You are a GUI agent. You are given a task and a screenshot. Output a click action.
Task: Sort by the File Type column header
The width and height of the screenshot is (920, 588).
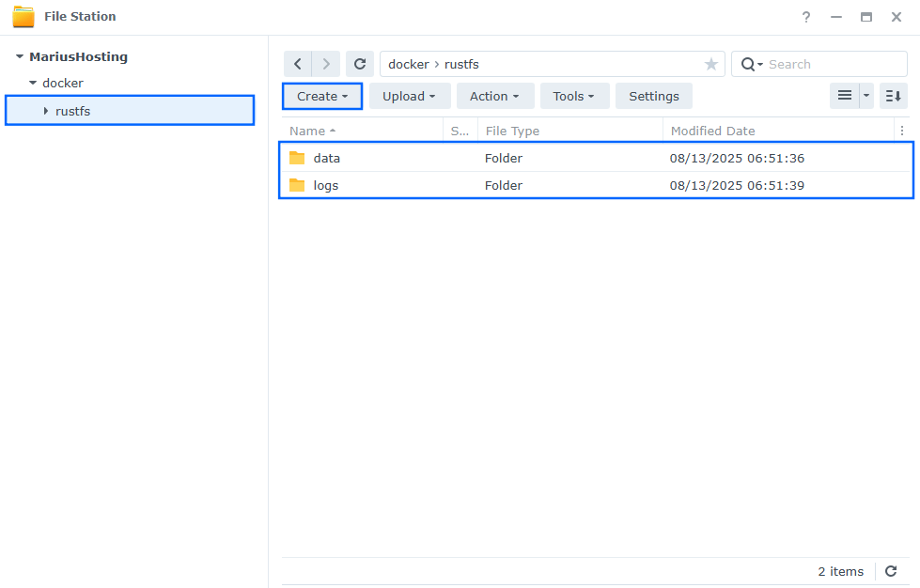pyautogui.click(x=570, y=131)
